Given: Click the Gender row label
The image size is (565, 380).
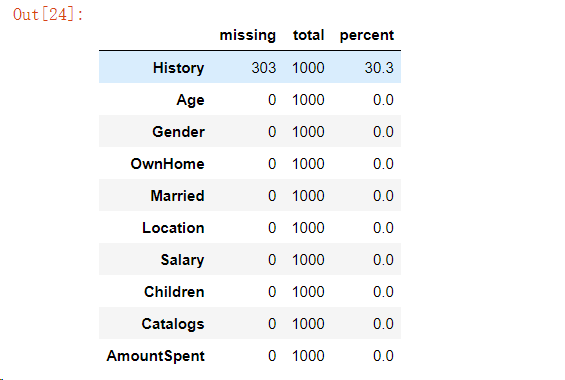Looking at the screenshot, I should click(178, 132).
